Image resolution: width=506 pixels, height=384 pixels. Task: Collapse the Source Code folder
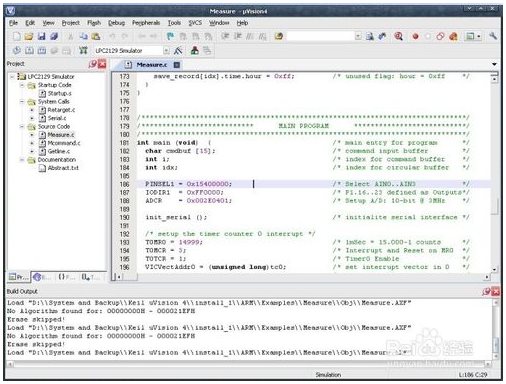(22, 127)
